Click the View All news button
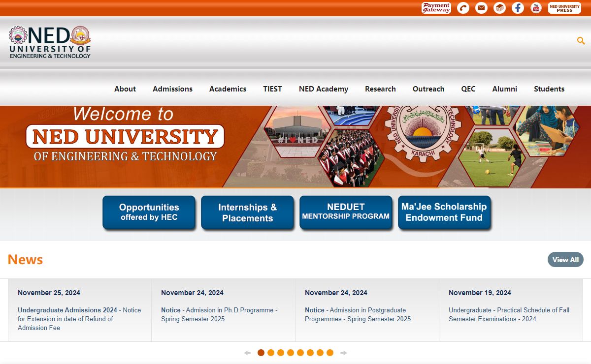This screenshot has width=591, height=364. click(x=565, y=260)
